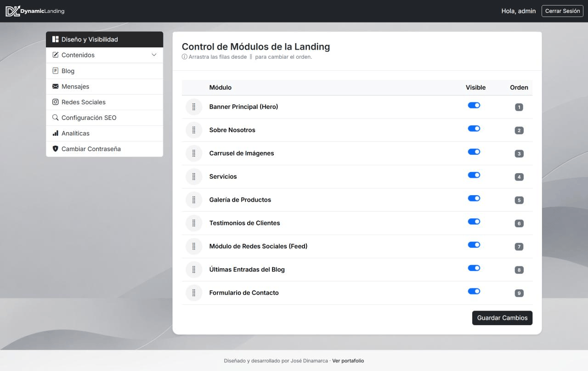
Task: Click the Orden column header
Action: pos(519,87)
